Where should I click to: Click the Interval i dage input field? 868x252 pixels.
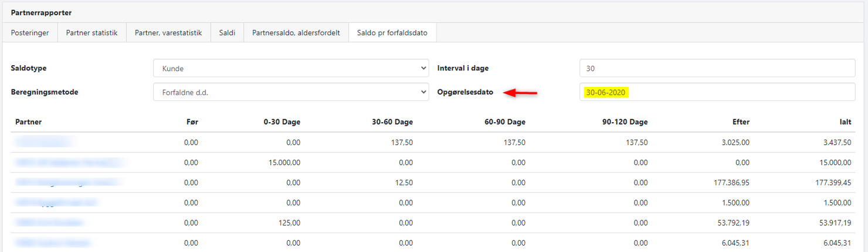(717, 69)
